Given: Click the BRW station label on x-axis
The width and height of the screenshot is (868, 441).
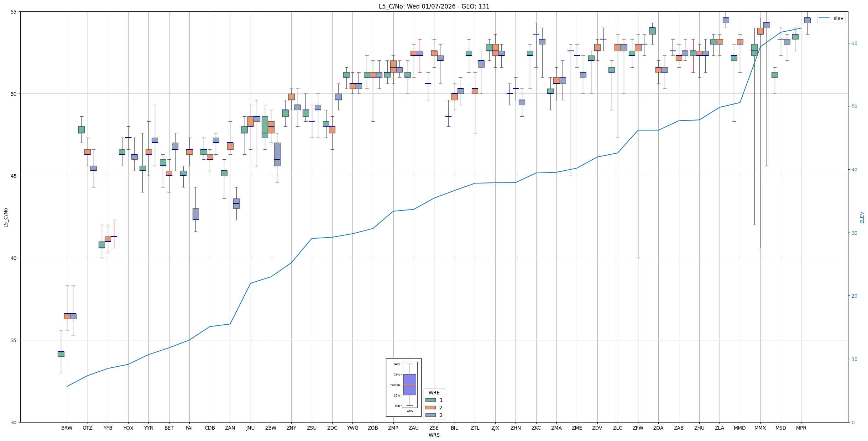Looking at the screenshot, I should [67, 428].
